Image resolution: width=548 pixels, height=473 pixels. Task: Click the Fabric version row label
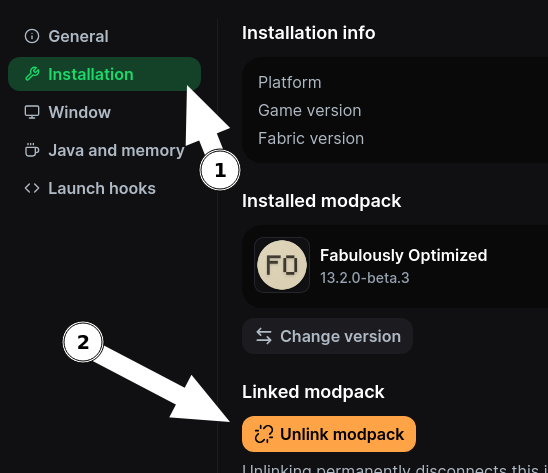pyautogui.click(x=311, y=138)
